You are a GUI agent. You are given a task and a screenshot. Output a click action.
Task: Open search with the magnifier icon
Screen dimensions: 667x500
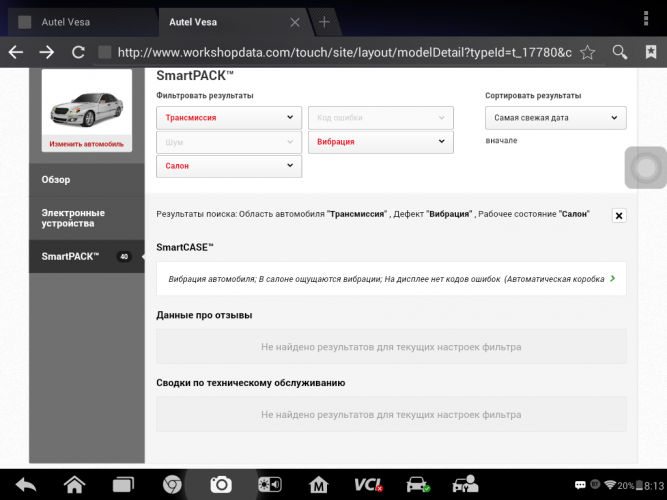tap(619, 52)
